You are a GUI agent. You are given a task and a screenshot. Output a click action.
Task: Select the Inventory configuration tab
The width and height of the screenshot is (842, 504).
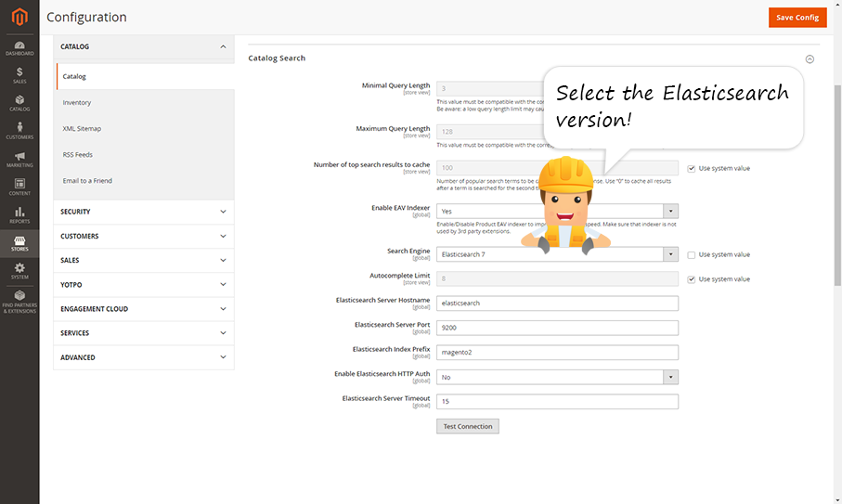(77, 103)
